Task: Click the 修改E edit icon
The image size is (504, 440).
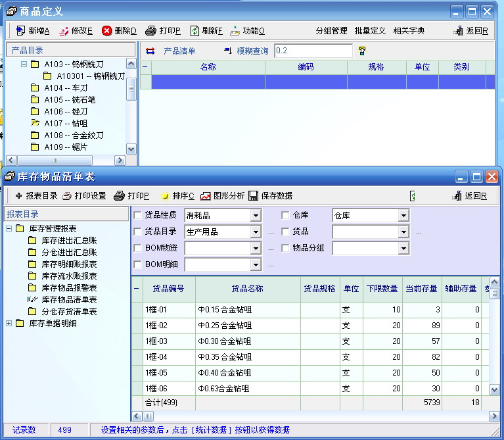Action: [x=64, y=31]
